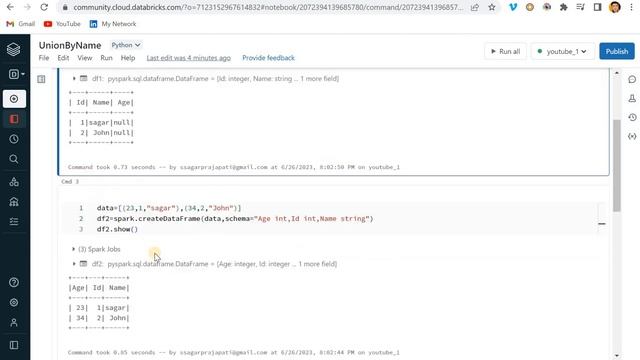The height and width of the screenshot is (360, 640).
Task: Open Recents clock icon in sidebar
Action: (14, 139)
